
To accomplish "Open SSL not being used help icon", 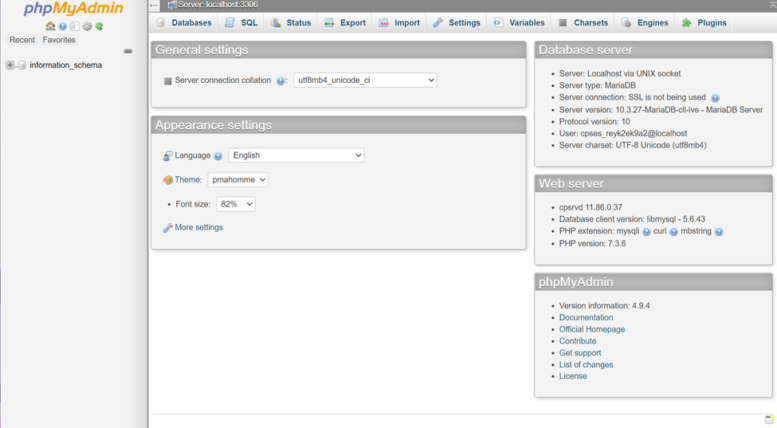I will click(x=715, y=98).
